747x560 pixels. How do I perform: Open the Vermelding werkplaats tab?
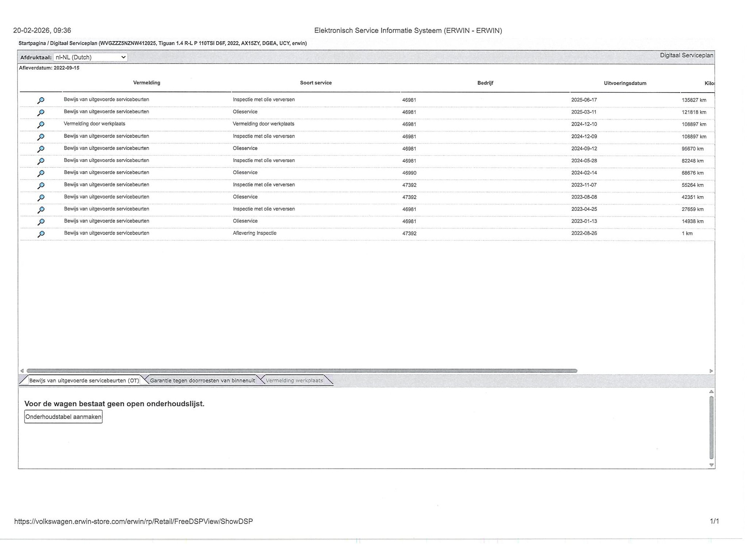point(294,380)
